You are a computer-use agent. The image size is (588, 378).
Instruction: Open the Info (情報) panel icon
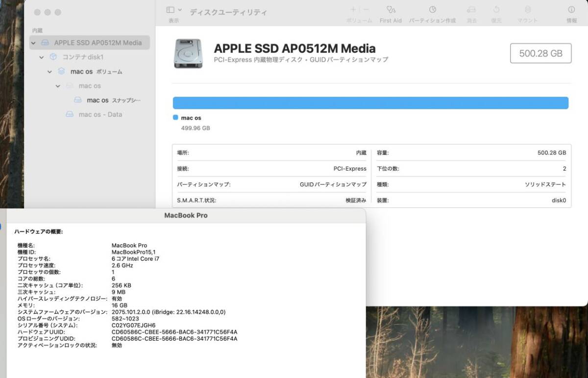571,10
